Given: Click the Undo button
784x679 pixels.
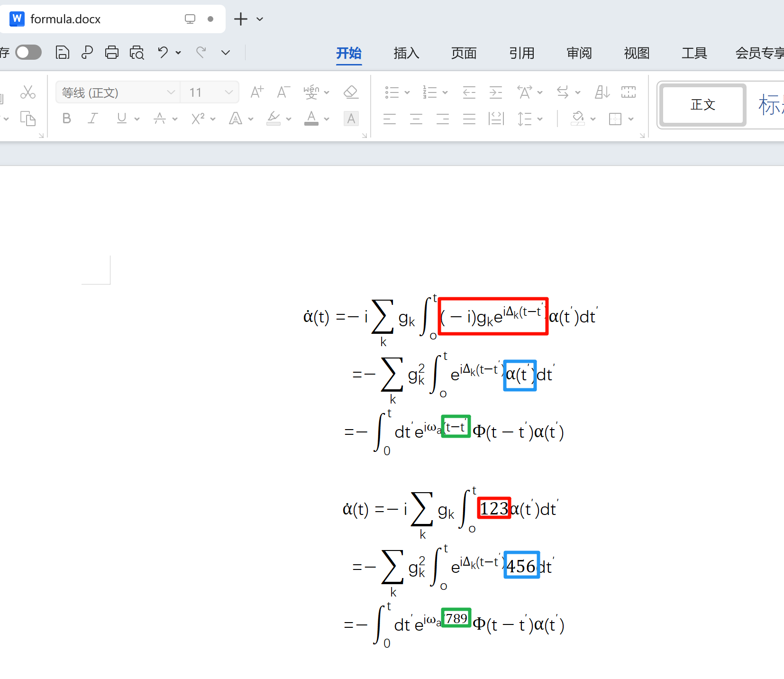Looking at the screenshot, I should coord(163,52).
